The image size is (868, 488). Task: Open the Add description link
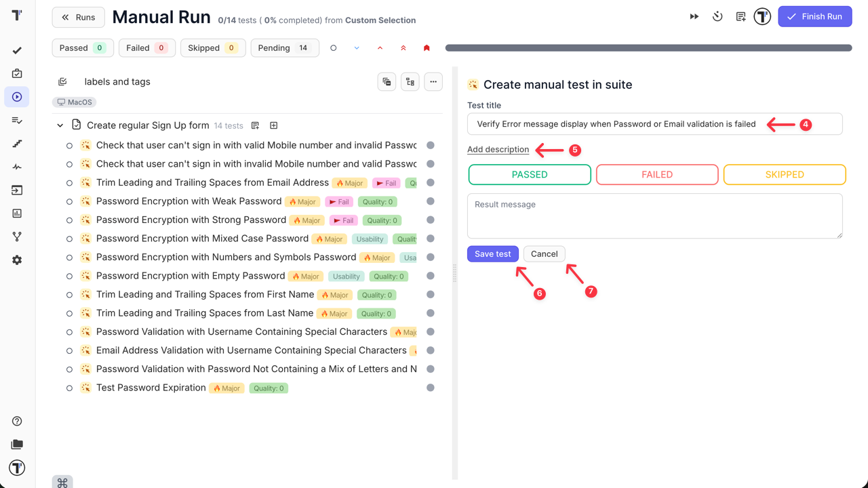pos(498,149)
